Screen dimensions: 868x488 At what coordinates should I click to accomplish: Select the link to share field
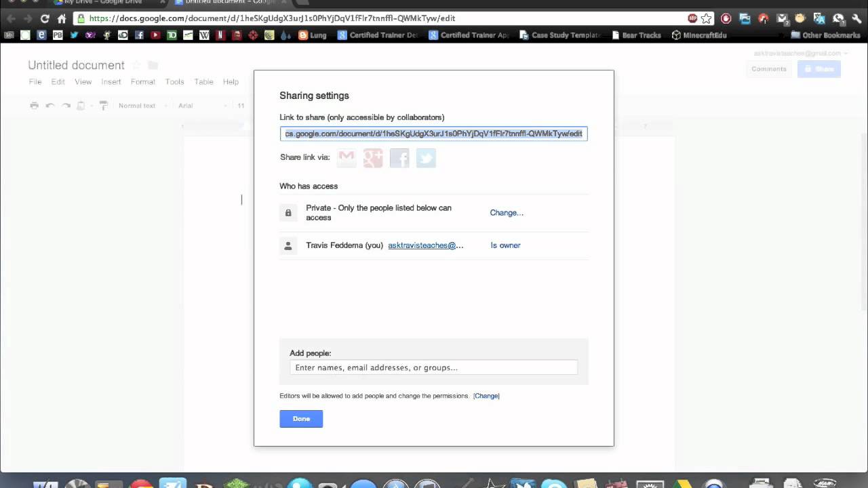(433, 134)
